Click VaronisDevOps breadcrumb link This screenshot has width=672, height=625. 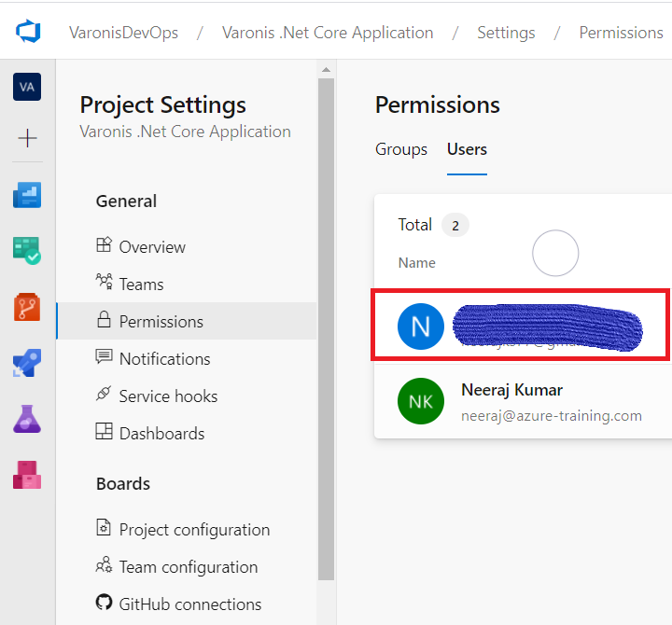(x=124, y=33)
